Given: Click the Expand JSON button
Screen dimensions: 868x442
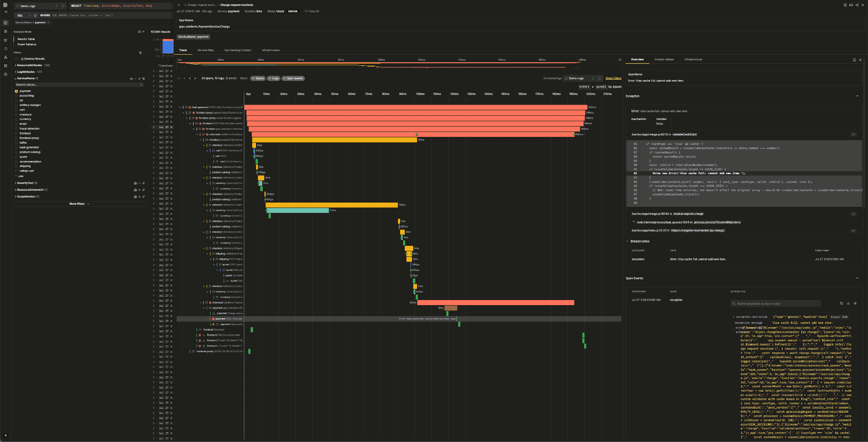Looking at the screenshot, I should click(839, 317).
